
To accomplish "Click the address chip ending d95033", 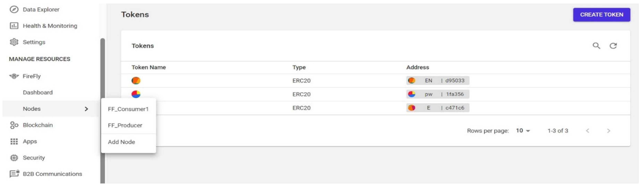I will point(437,81).
